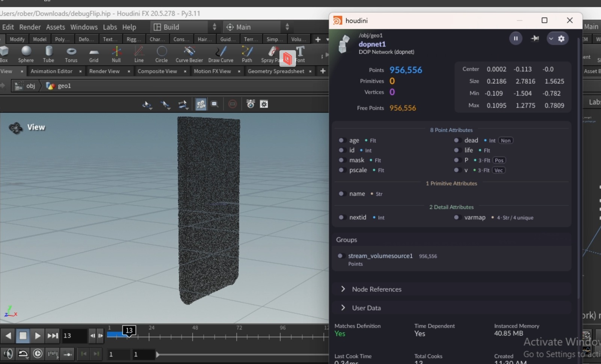Click the Circle shelf tool

coord(162,54)
